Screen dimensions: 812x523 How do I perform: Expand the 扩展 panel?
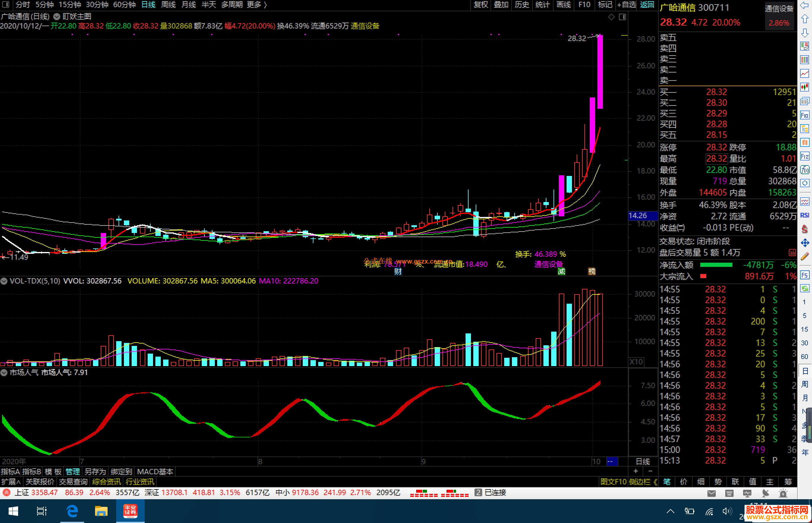[10, 482]
